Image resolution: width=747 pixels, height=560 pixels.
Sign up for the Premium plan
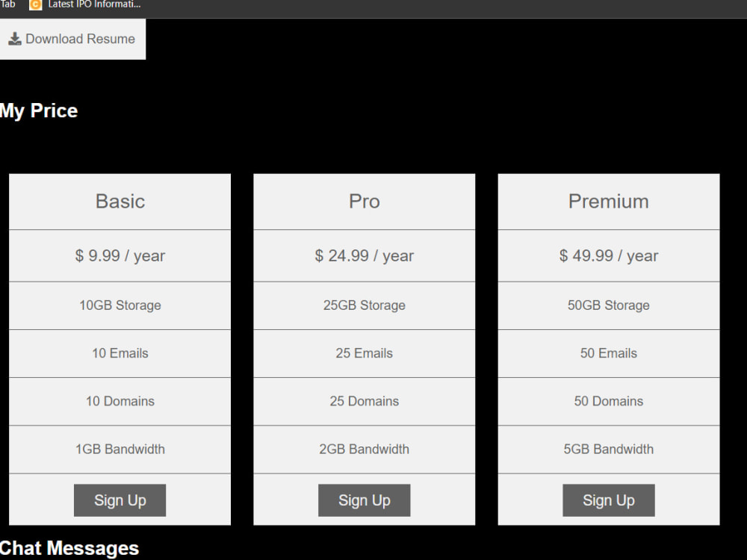click(609, 500)
